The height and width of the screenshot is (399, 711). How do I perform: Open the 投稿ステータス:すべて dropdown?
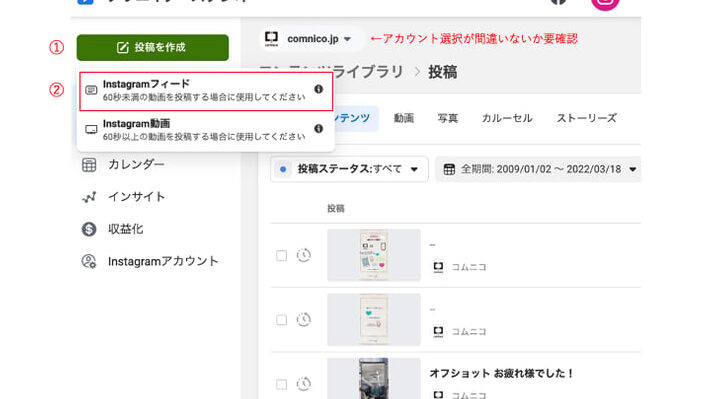(x=349, y=169)
